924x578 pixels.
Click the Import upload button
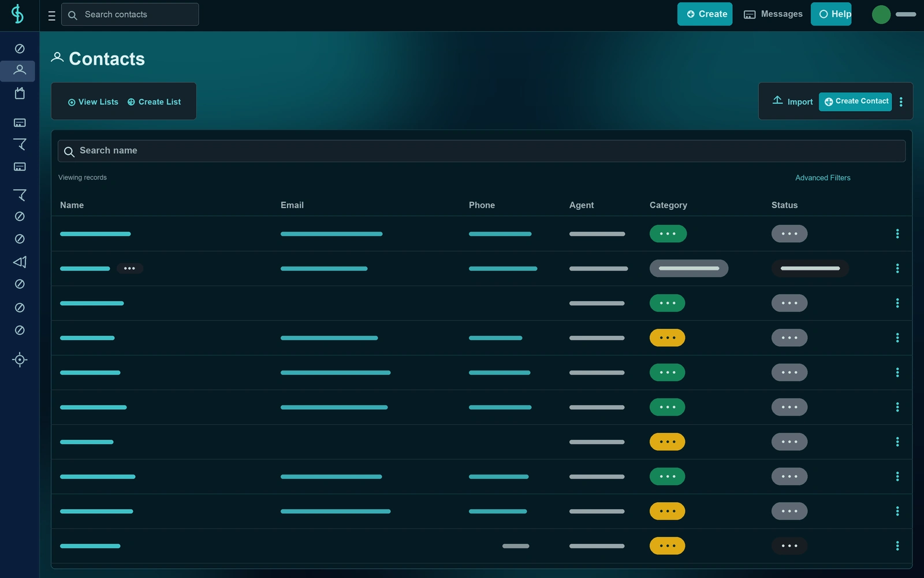(792, 101)
